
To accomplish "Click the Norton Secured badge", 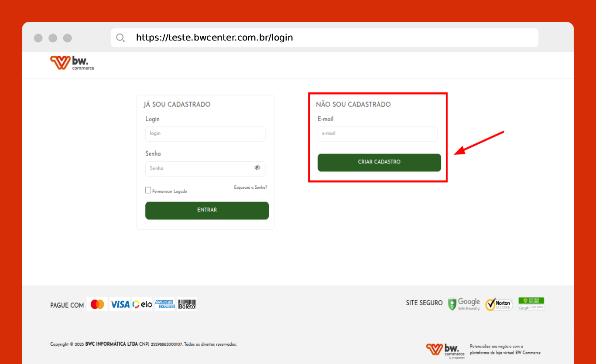I will 499,304.
